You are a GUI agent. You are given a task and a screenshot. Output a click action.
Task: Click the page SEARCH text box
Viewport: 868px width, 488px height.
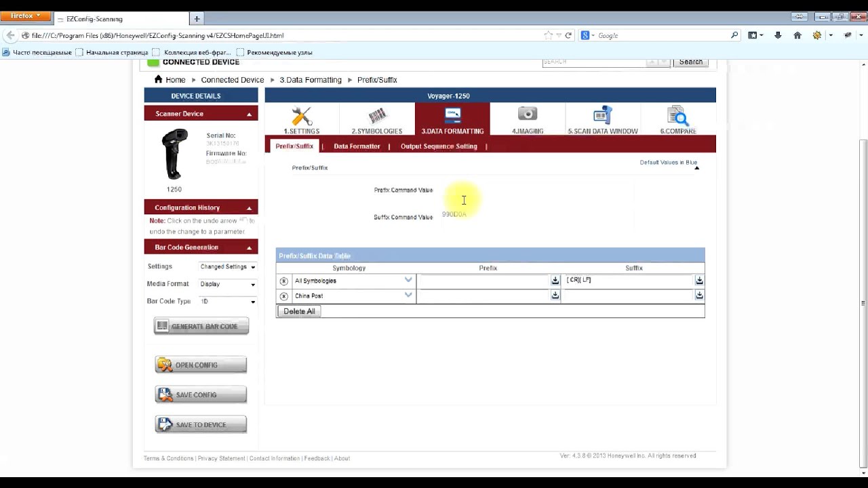(593, 62)
